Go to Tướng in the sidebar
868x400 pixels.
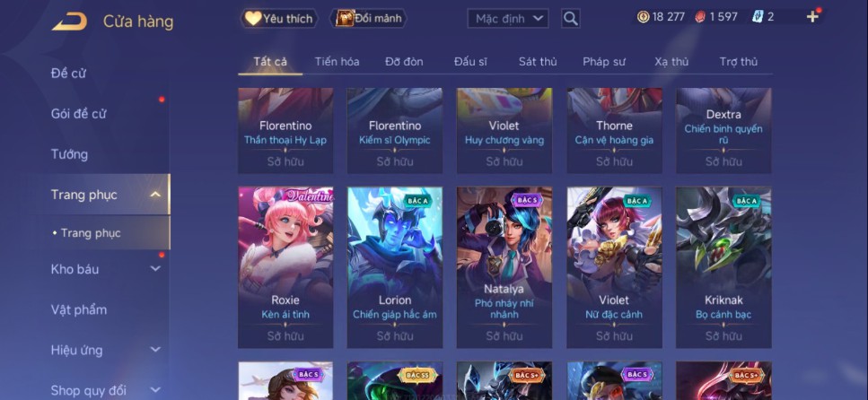pyautogui.click(x=69, y=153)
